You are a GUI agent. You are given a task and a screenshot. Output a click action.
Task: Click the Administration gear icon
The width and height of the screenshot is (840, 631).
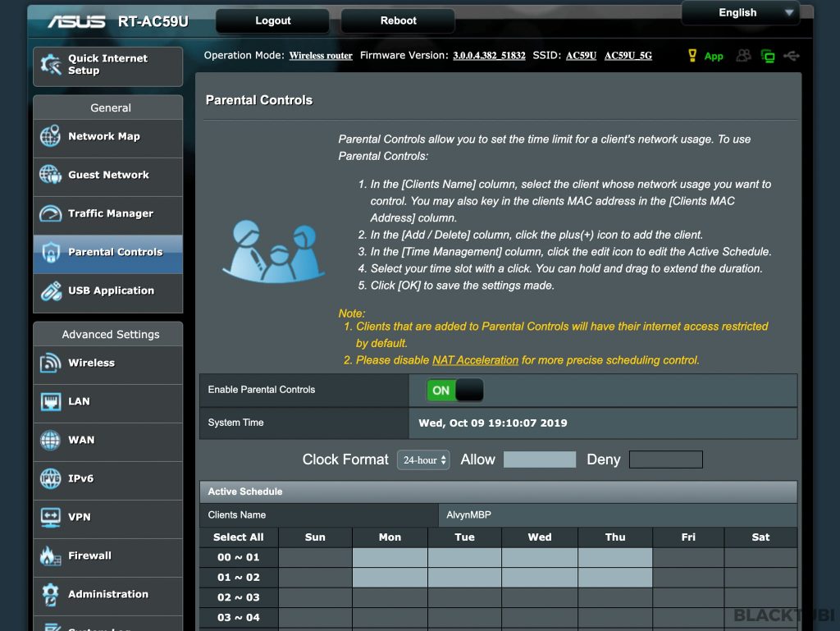[50, 594]
